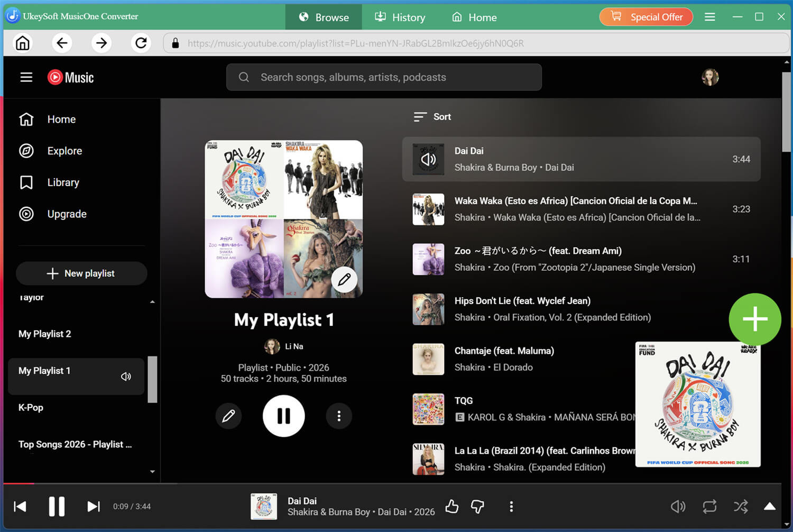Switch to the History tab
The height and width of the screenshot is (532, 793).
click(x=400, y=17)
